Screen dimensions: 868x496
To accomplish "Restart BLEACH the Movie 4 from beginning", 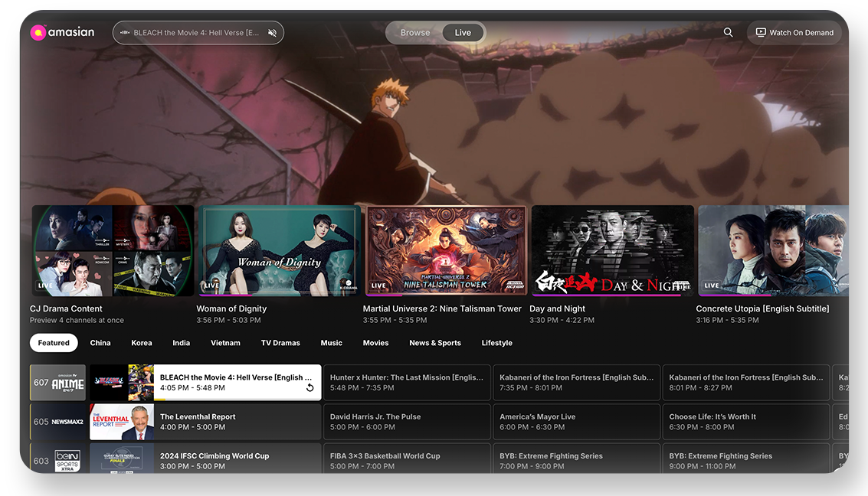I will pyautogui.click(x=310, y=387).
